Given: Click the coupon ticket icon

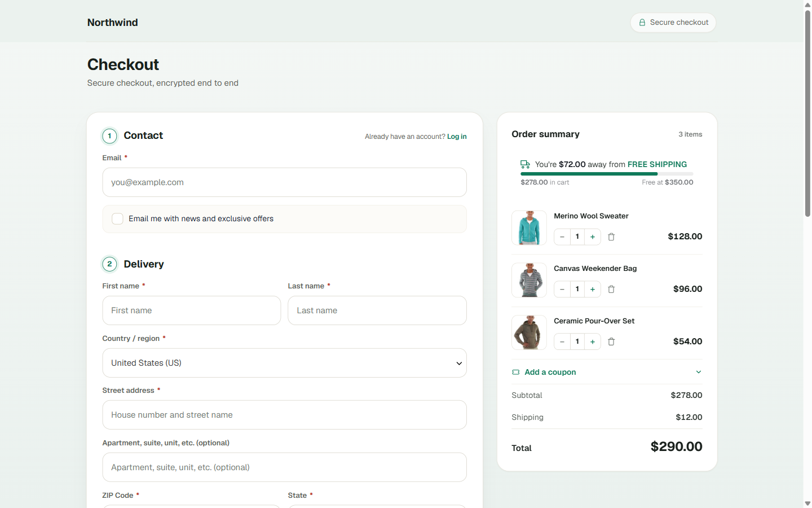Looking at the screenshot, I should (515, 373).
